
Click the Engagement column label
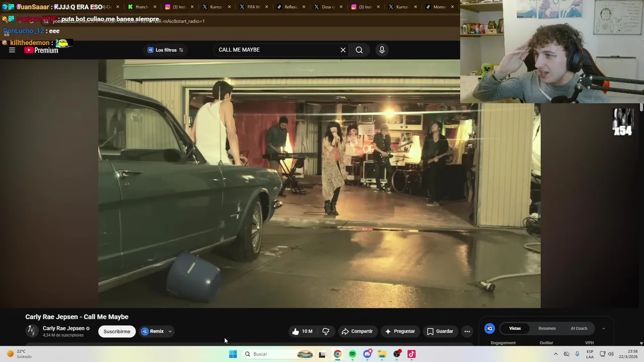pos(503,343)
